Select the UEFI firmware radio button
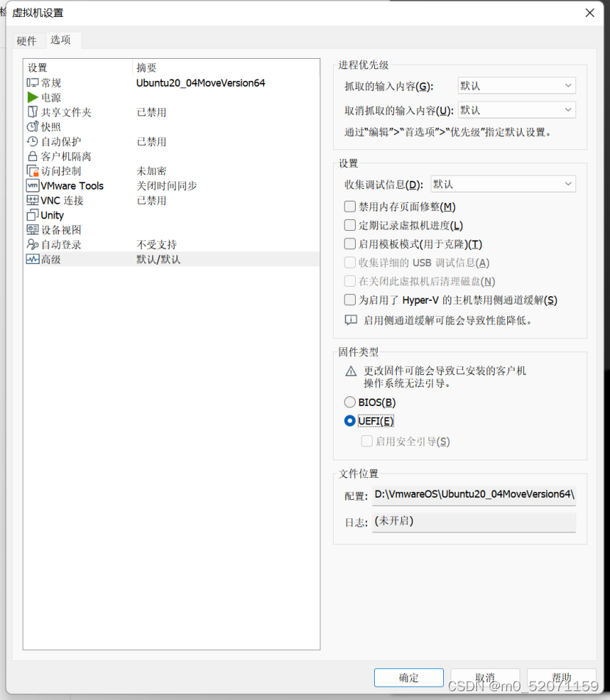This screenshot has height=700, width=610. pos(350,421)
